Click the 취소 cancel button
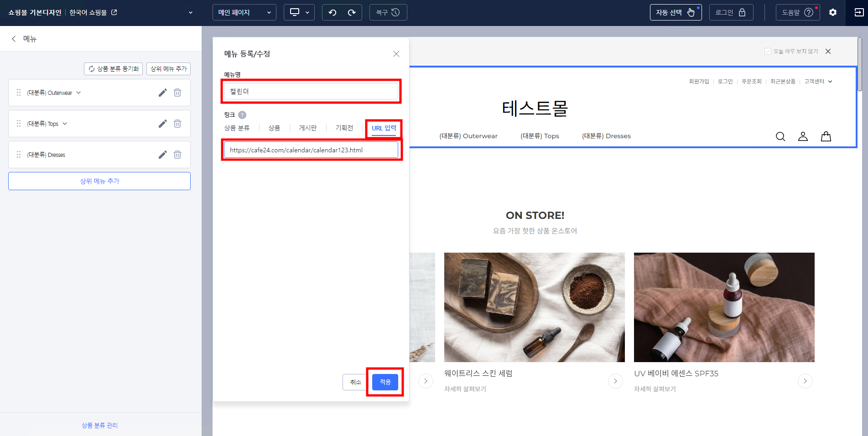868x436 pixels. [x=355, y=382]
